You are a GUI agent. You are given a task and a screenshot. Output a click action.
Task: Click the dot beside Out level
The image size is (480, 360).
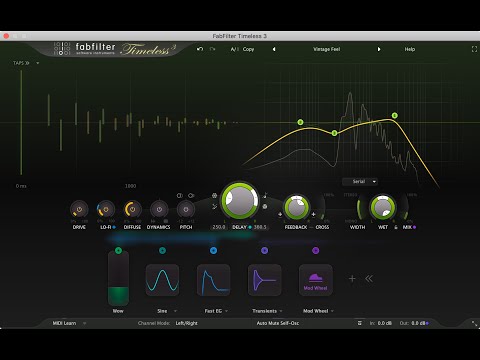(x=427, y=323)
